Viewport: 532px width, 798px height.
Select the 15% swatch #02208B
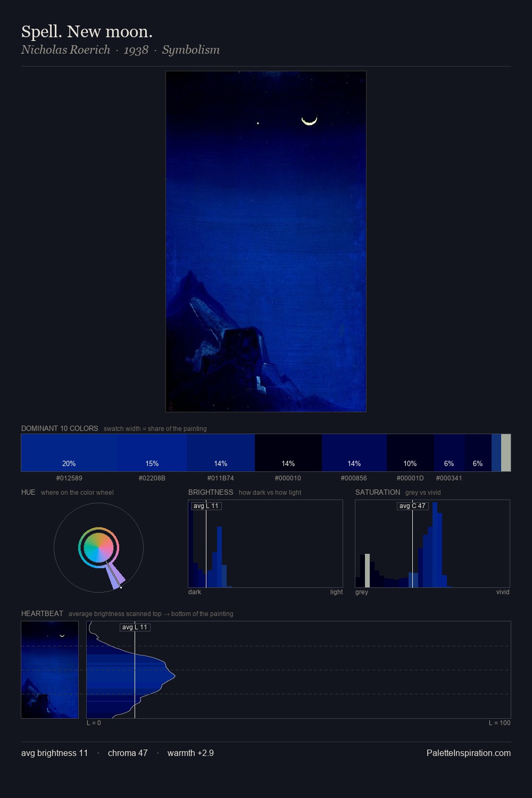pos(152,453)
